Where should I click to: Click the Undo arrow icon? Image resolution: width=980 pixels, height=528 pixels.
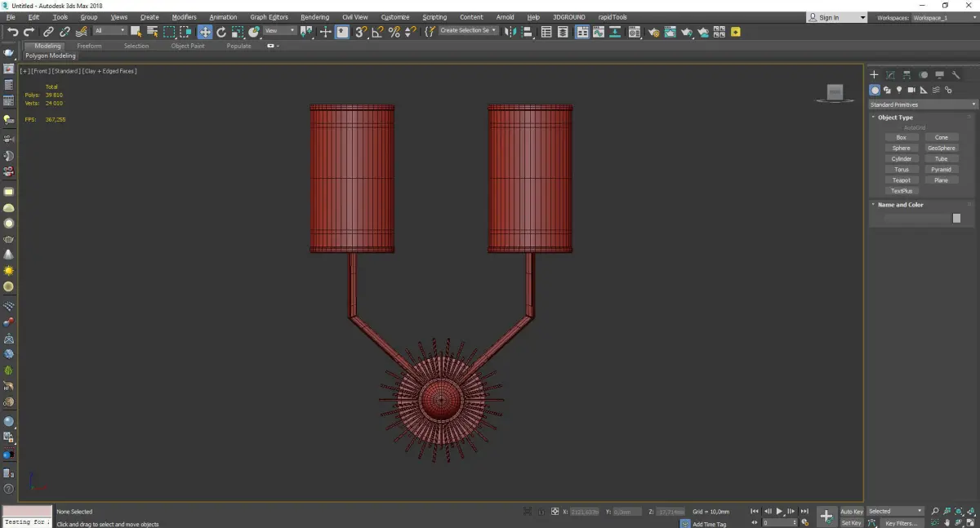coord(12,32)
